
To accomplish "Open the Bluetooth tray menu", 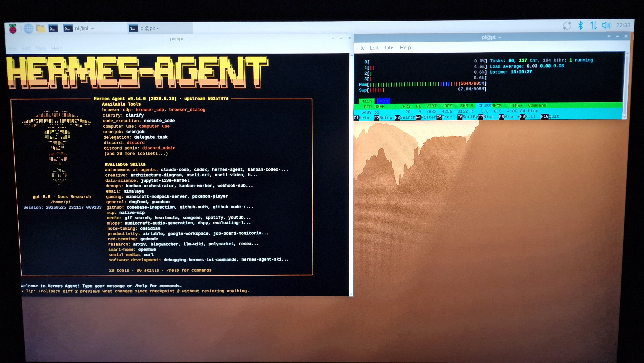I will 580,25.
